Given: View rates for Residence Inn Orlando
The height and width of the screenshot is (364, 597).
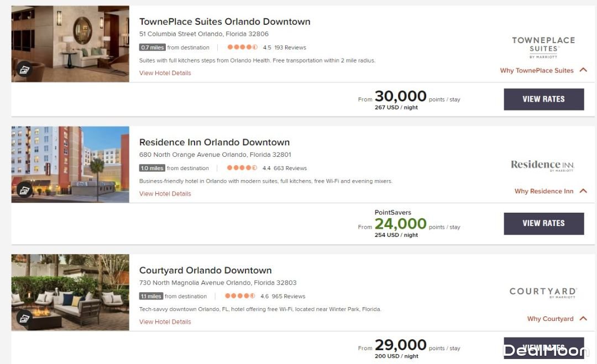Looking at the screenshot, I should pos(543,224).
